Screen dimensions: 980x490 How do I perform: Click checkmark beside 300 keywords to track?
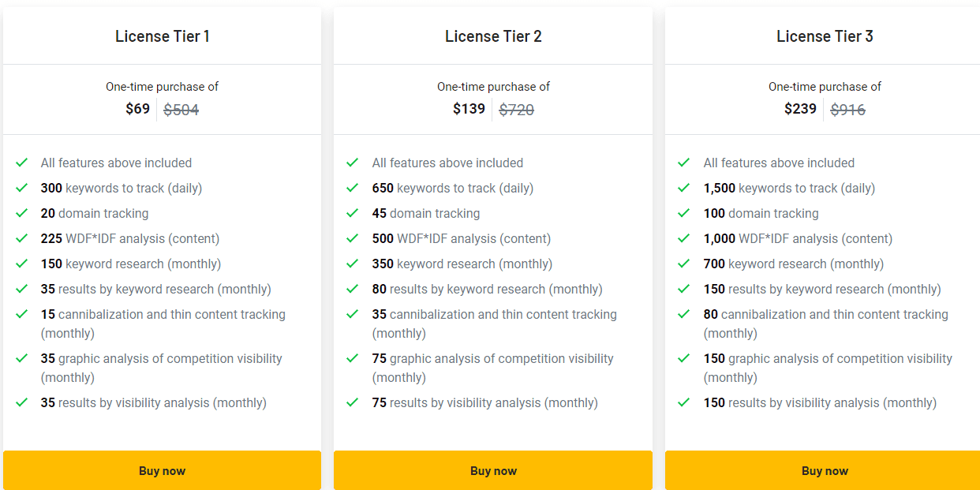[x=21, y=188]
